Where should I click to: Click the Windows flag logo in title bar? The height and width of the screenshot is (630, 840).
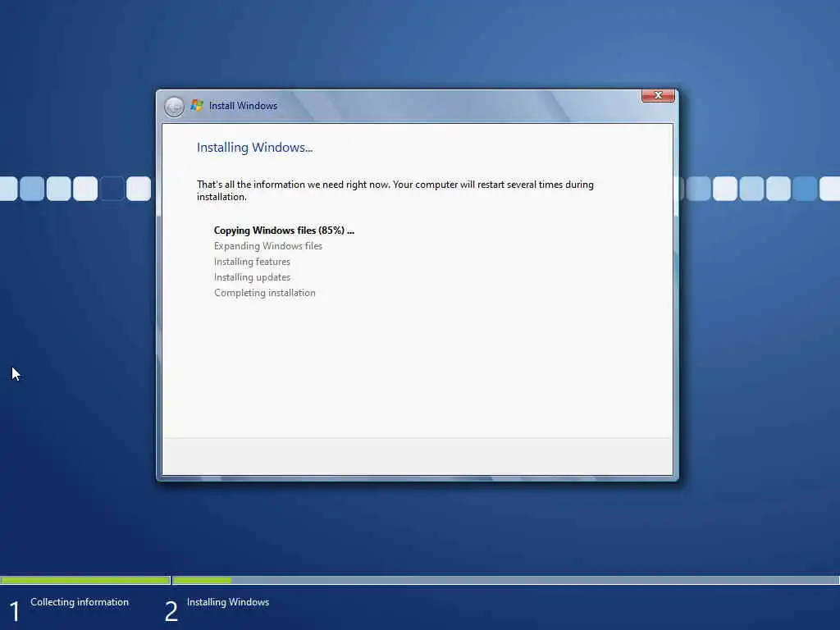click(x=197, y=106)
